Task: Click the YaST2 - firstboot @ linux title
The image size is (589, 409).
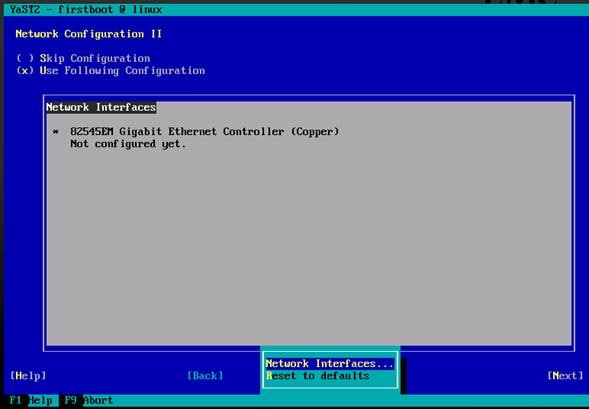Action: click(86, 9)
